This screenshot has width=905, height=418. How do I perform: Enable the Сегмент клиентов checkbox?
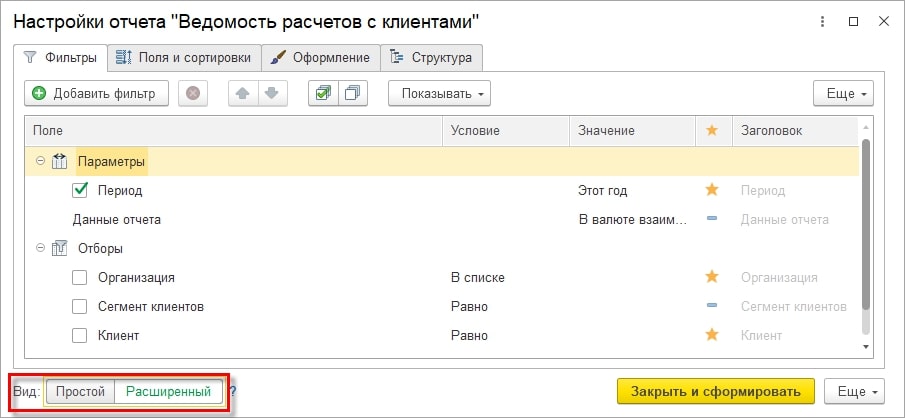[80, 307]
